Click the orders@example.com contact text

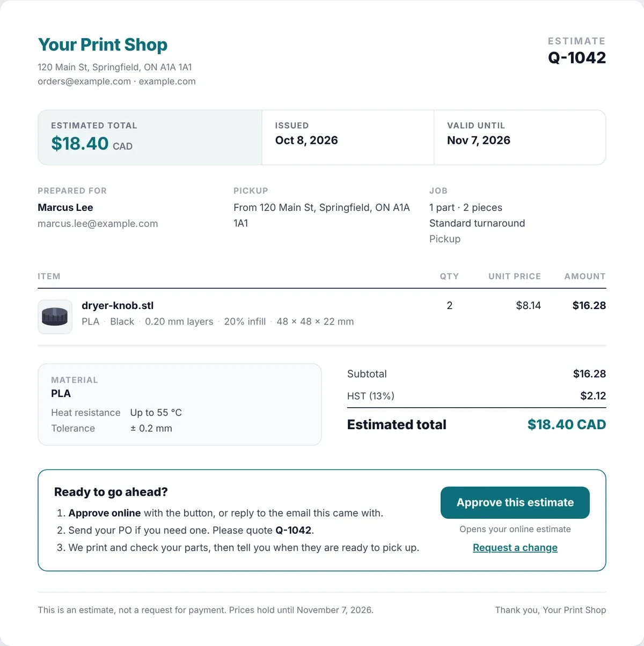[84, 82]
